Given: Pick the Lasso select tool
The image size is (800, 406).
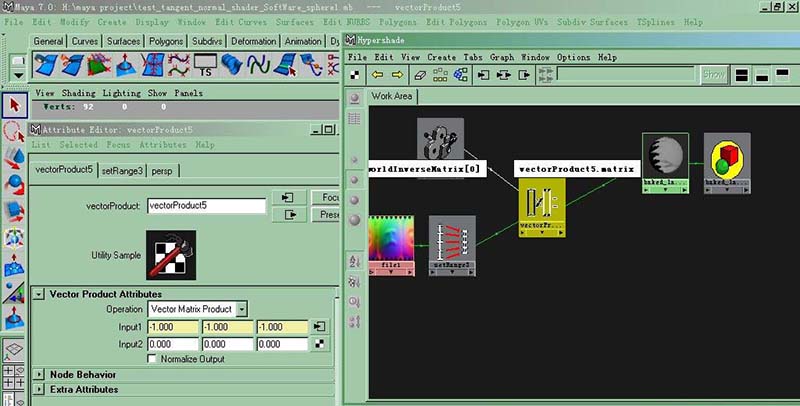Looking at the screenshot, I should pyautogui.click(x=14, y=132).
